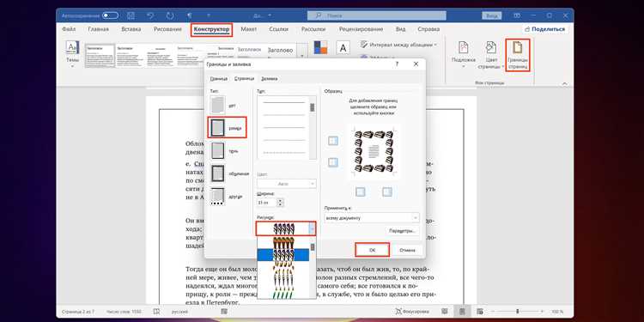
Task: Select the 'рамка' box border type
Action: (x=228, y=128)
